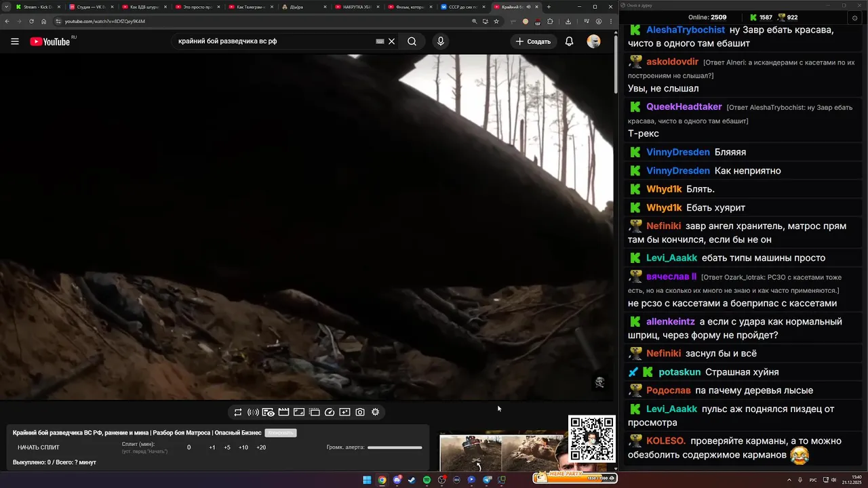Click the YouTube page scrollbar
Screen dimensions: 868x488
(x=615, y=63)
